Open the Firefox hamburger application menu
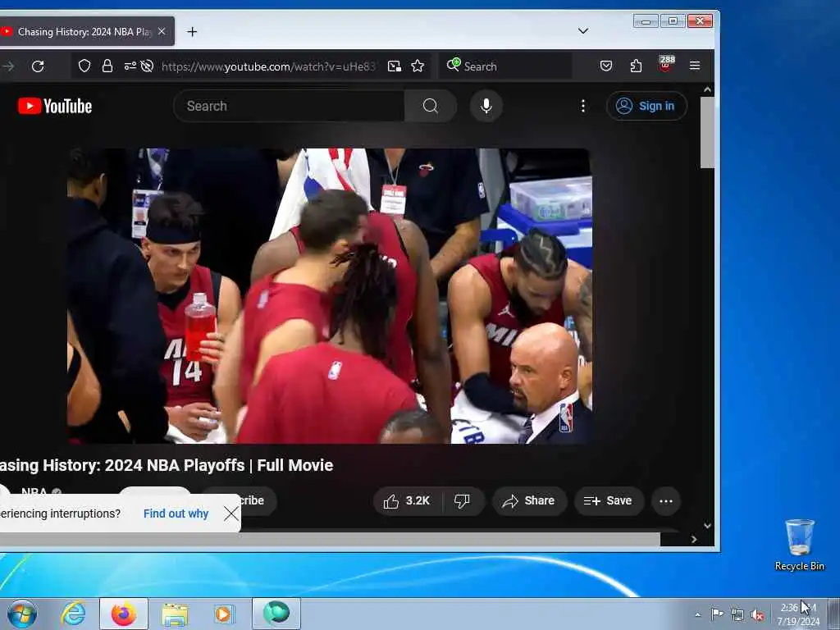The height and width of the screenshot is (630, 840). [695, 66]
